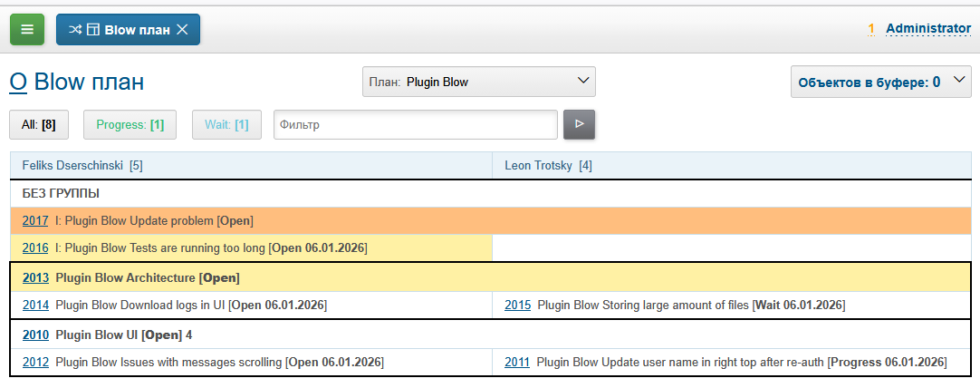Expand the Объектов в буфере dropdown

[880, 82]
